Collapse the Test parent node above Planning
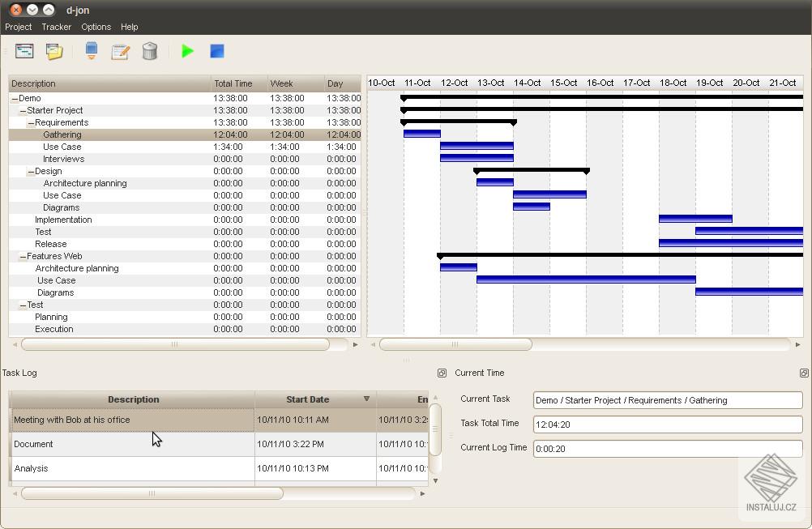Screen dimensions: 812x529 [23, 305]
